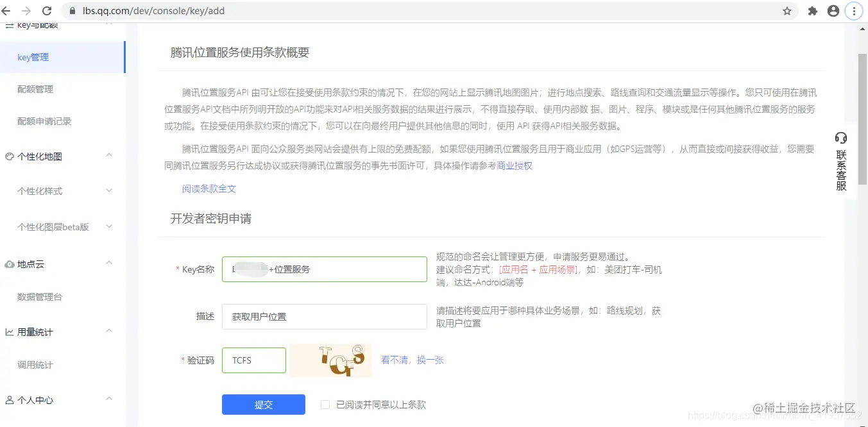Click the 地点云 section label
The image size is (868, 427).
click(x=31, y=264)
